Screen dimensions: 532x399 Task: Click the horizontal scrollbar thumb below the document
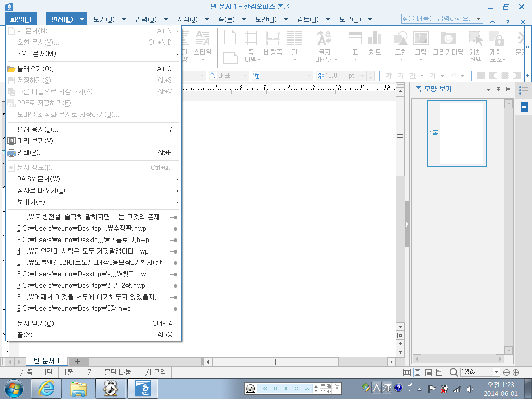[x=275, y=362]
